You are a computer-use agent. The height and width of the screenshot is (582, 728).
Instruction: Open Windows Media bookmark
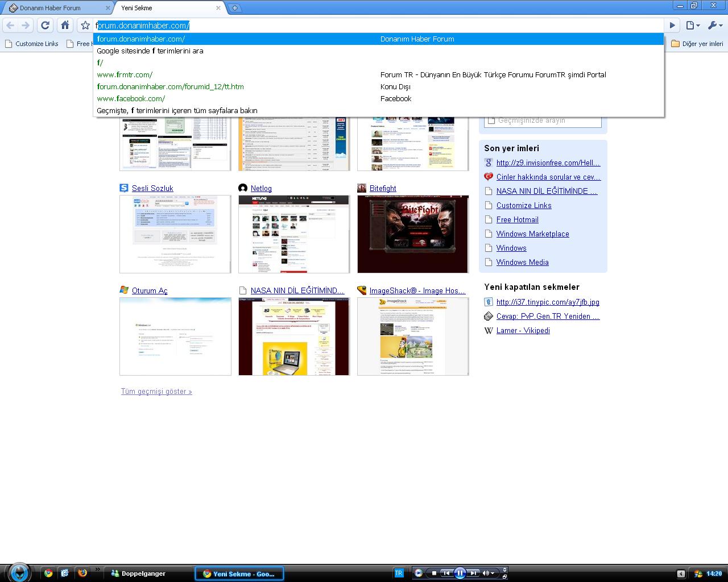tap(522, 262)
